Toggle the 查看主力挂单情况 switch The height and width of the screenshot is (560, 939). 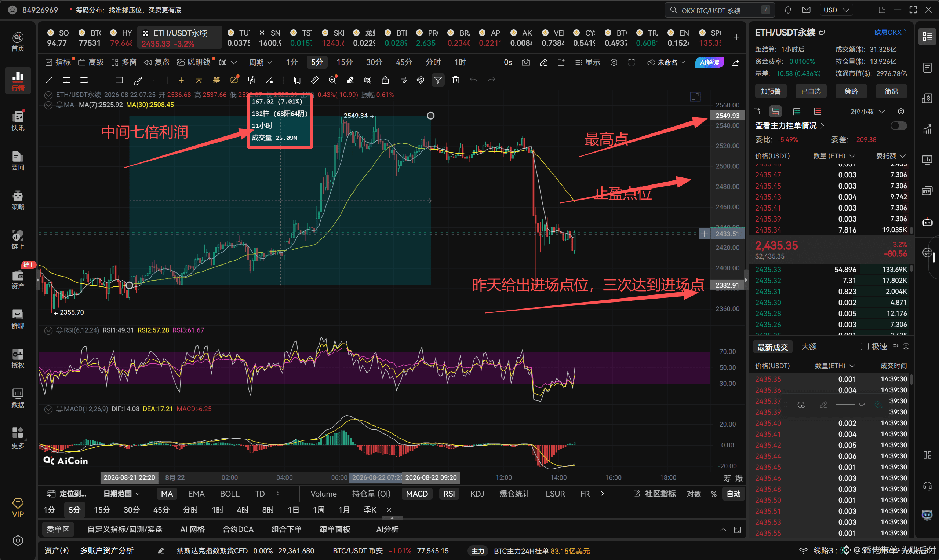[x=899, y=126]
